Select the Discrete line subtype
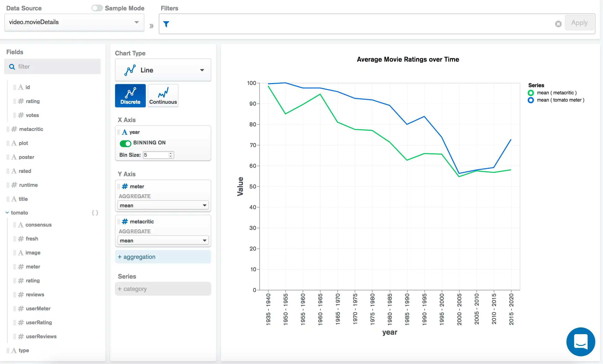The width and height of the screenshot is (603, 364). pos(130,96)
